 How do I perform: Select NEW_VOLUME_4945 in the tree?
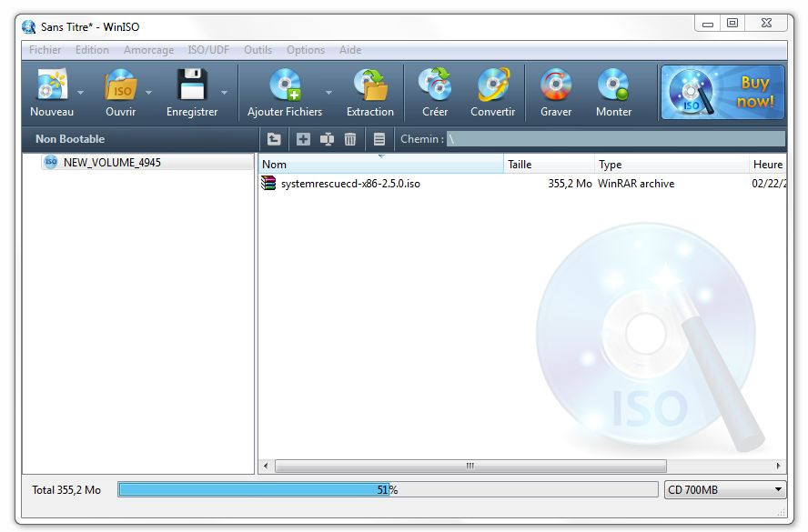(x=112, y=163)
